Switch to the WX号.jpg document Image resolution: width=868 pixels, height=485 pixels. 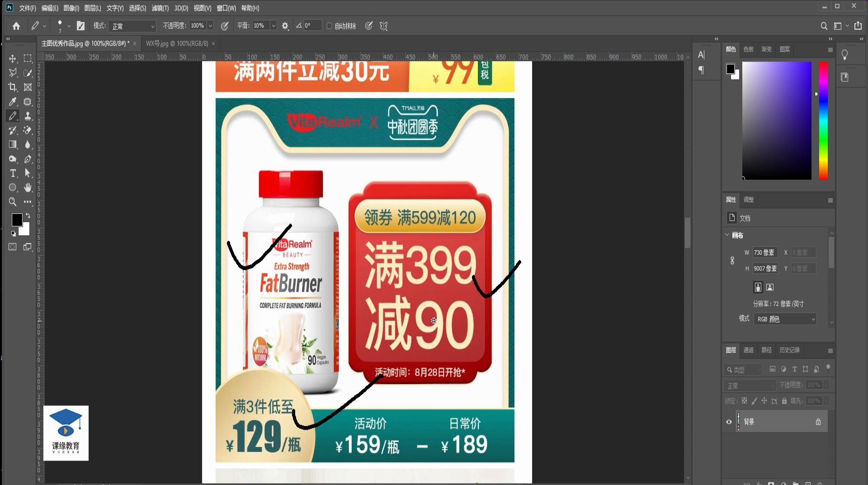176,43
